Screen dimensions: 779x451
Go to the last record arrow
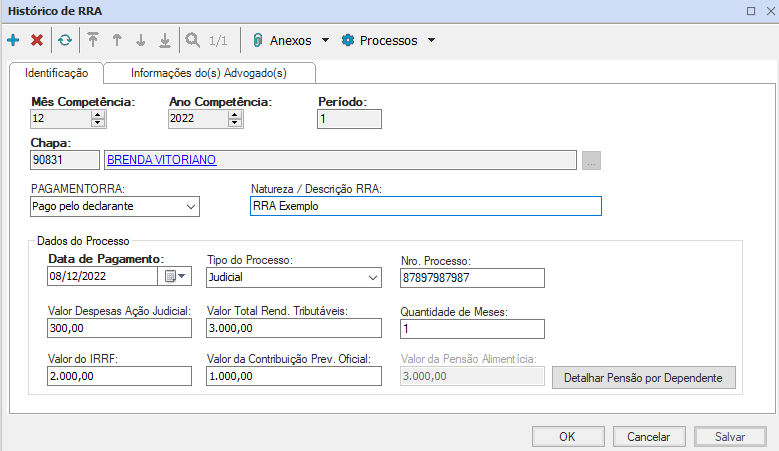click(x=165, y=41)
